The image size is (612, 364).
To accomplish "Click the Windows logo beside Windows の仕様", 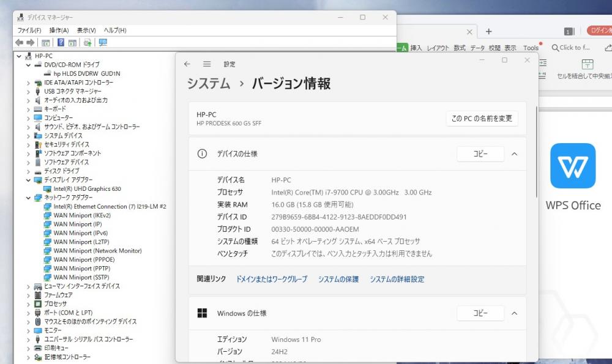I will [x=202, y=313].
